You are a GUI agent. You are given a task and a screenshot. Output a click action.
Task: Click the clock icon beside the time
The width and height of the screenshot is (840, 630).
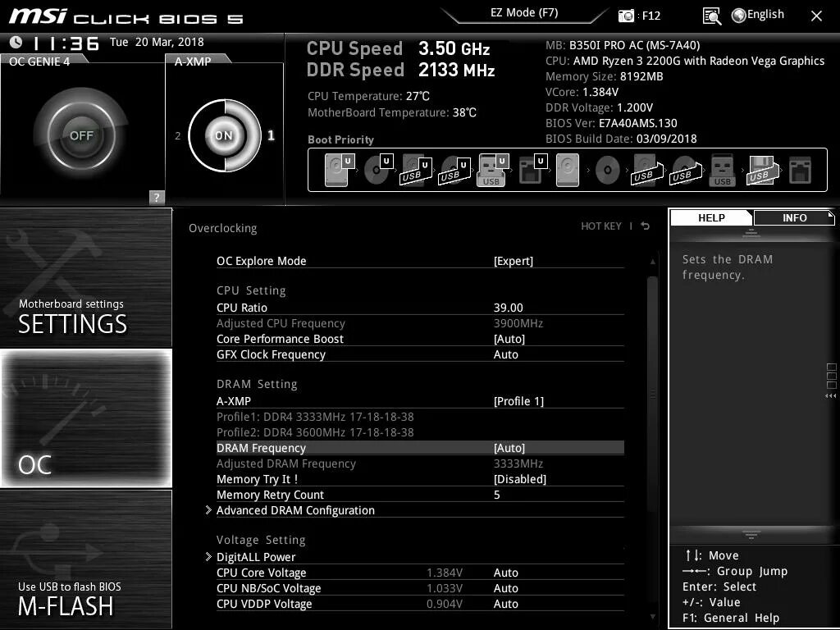(16, 43)
